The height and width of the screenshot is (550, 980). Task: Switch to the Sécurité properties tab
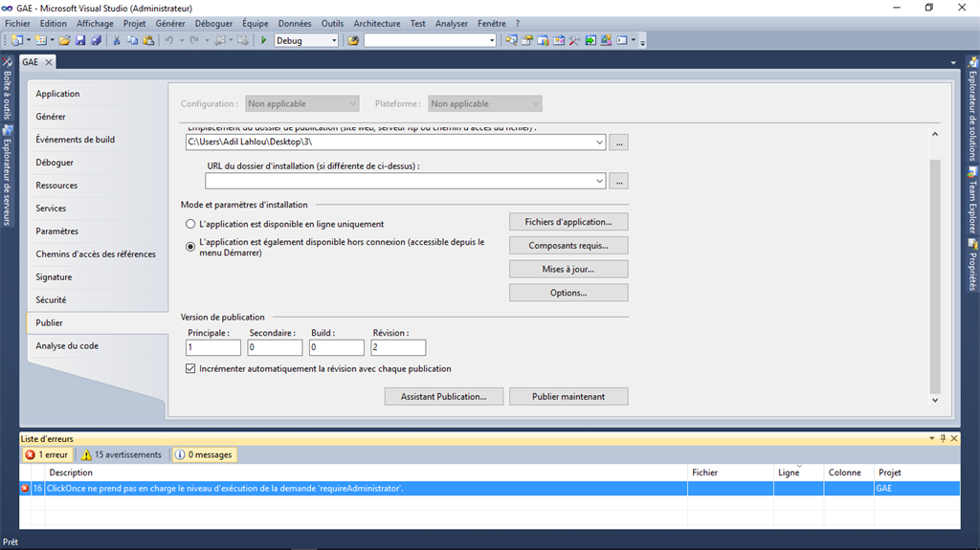coord(51,300)
